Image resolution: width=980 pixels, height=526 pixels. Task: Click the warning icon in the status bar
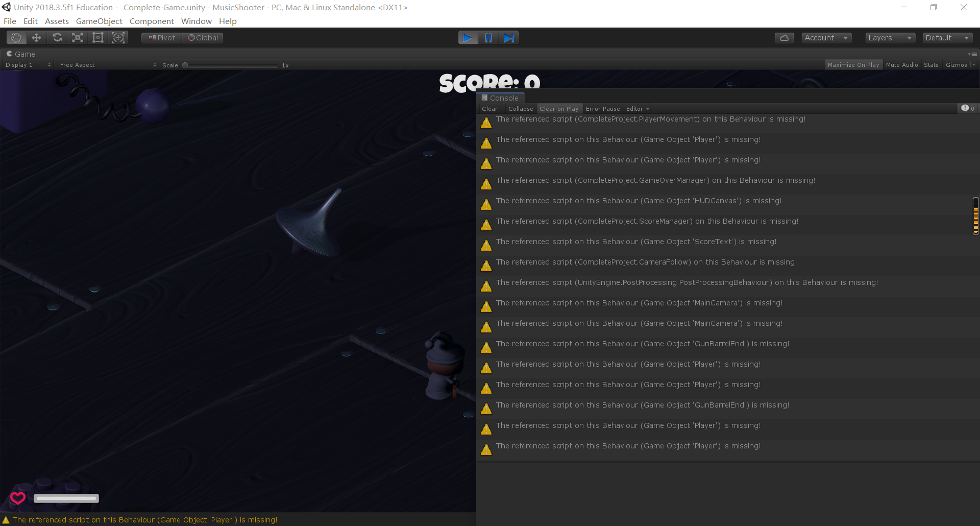click(x=6, y=520)
